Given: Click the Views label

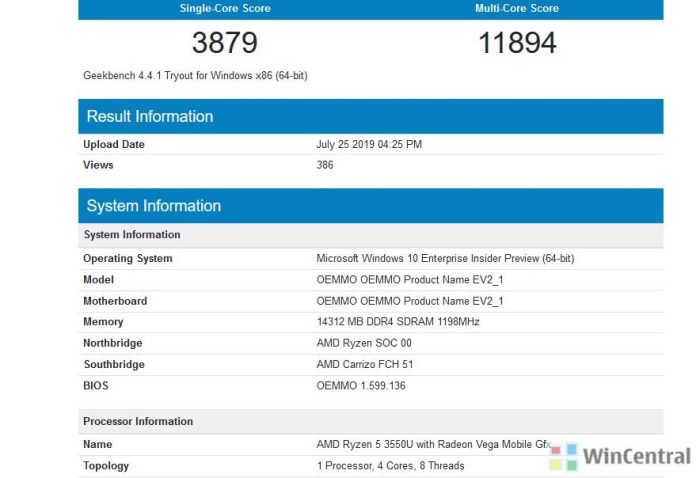Looking at the screenshot, I should pos(98,165).
